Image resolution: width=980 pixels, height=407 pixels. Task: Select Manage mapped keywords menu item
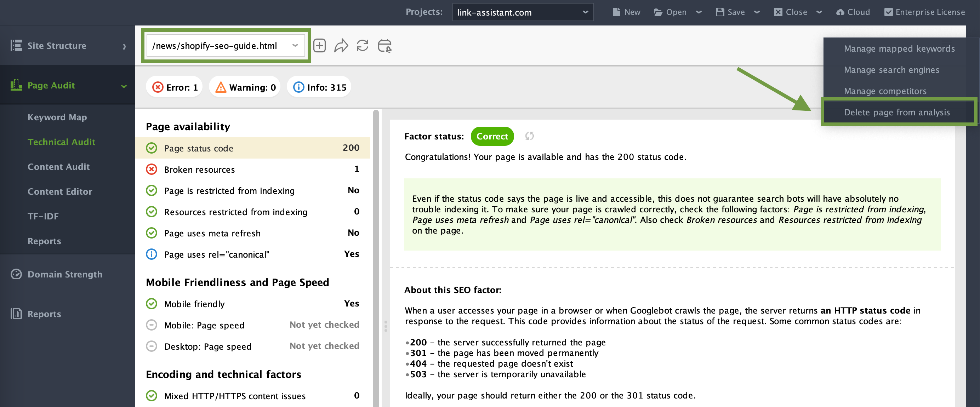(x=899, y=49)
